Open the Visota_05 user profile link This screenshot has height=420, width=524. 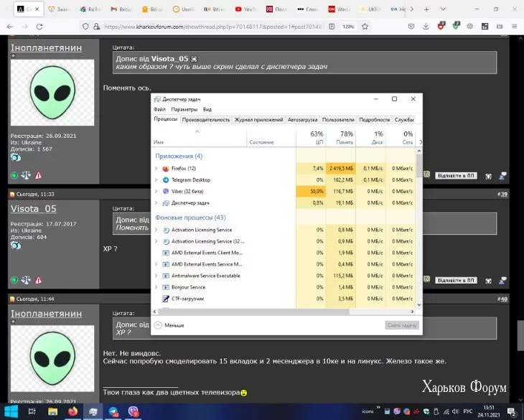pos(33,208)
